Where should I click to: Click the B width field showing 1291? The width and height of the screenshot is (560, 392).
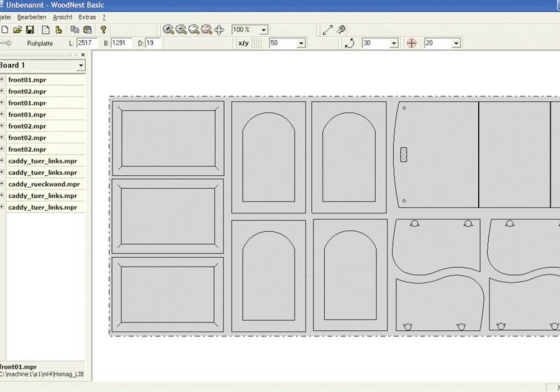click(x=121, y=43)
